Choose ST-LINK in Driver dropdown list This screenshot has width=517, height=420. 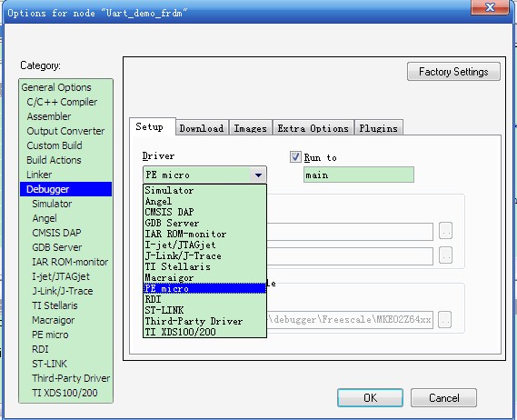(x=204, y=310)
